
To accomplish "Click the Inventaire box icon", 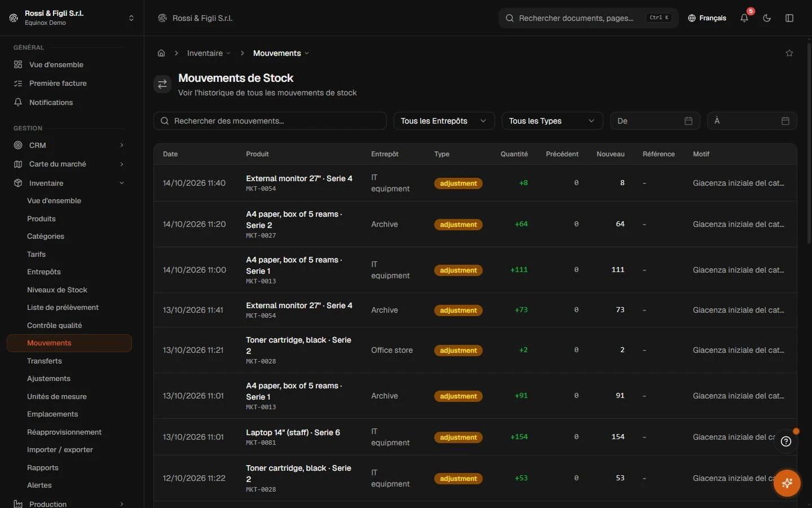I will [x=18, y=183].
